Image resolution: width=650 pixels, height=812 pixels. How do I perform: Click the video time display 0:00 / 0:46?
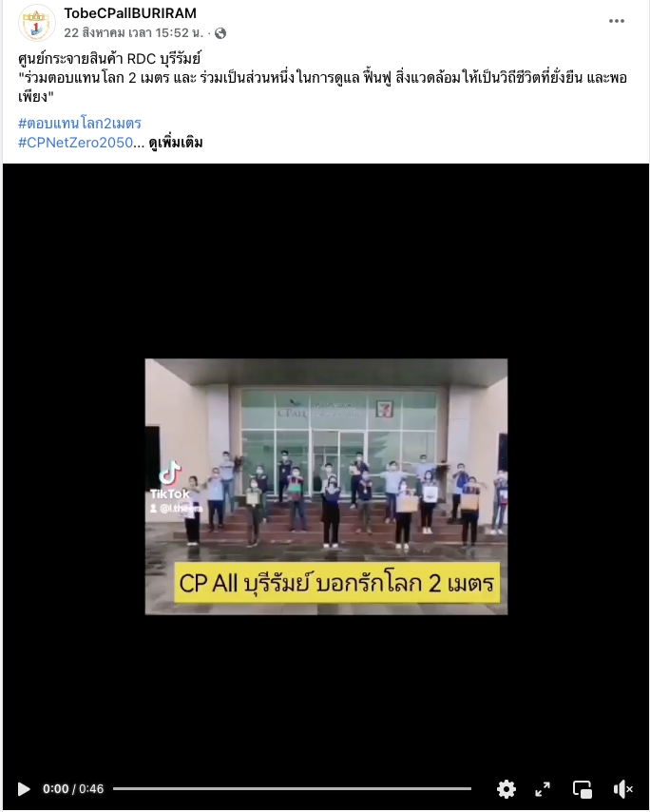(x=73, y=788)
